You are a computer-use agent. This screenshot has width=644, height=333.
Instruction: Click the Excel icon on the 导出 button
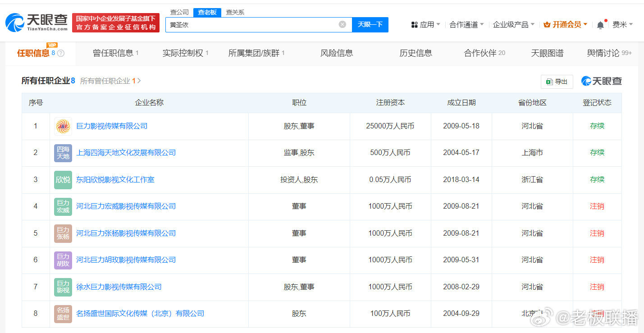549,82
